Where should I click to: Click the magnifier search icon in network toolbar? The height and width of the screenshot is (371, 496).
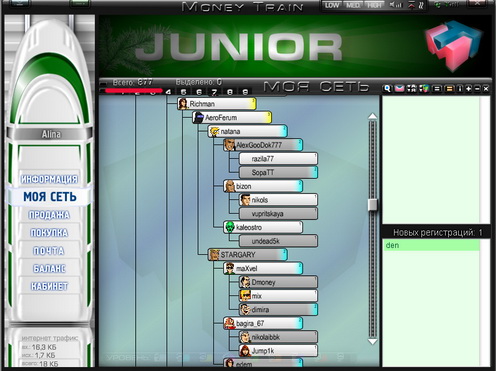[x=387, y=88]
